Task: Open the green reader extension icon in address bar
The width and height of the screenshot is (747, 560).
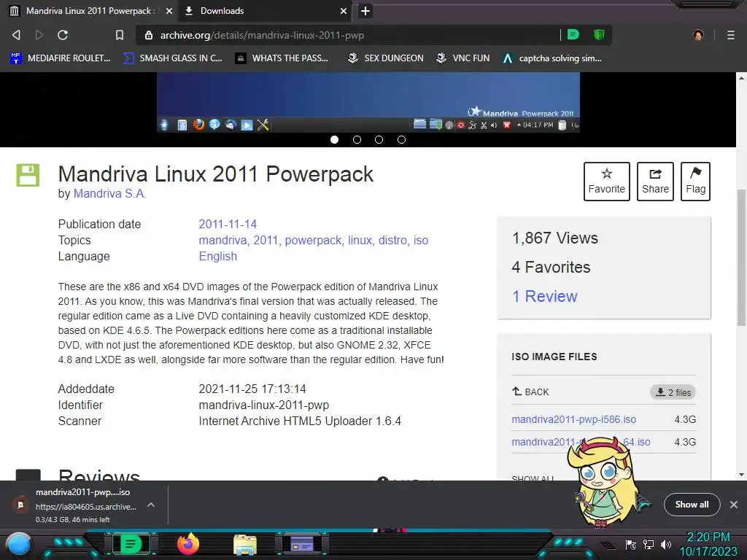Action: coord(573,35)
